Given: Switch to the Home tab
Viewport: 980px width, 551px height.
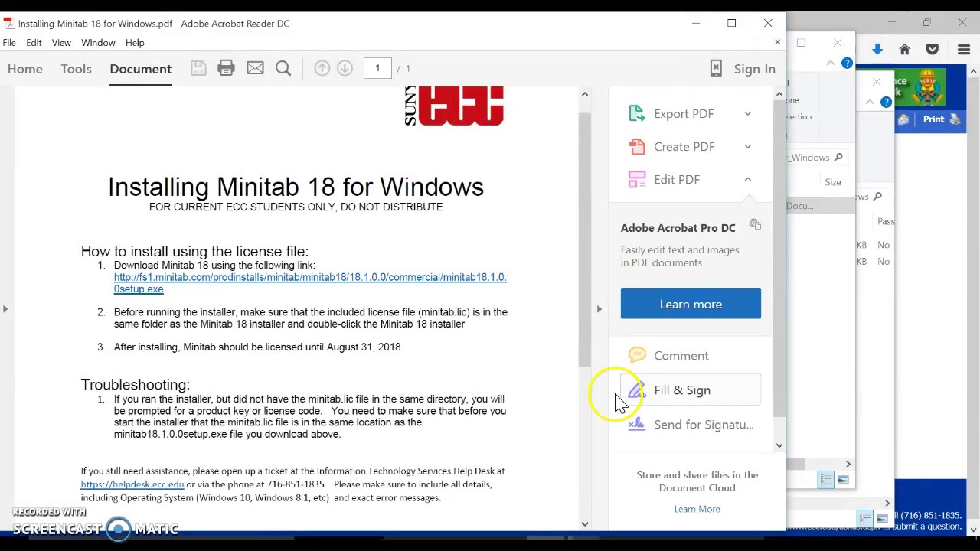Looking at the screenshot, I should tap(25, 69).
